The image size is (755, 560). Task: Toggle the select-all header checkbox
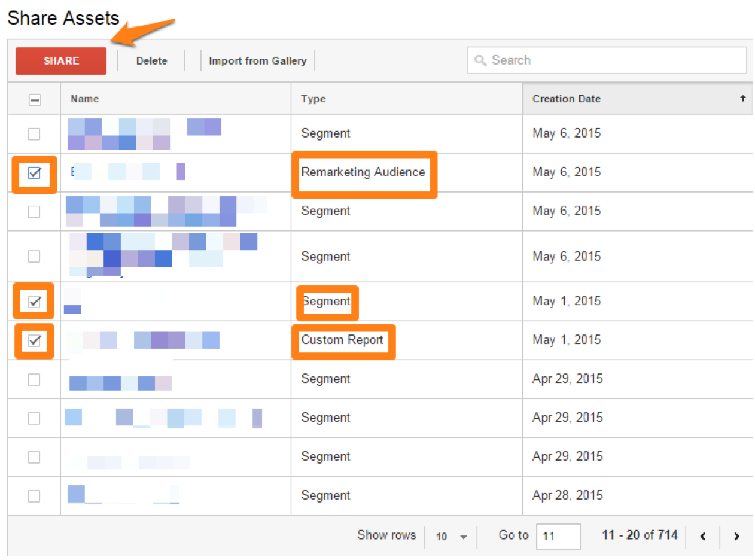pyautogui.click(x=35, y=100)
